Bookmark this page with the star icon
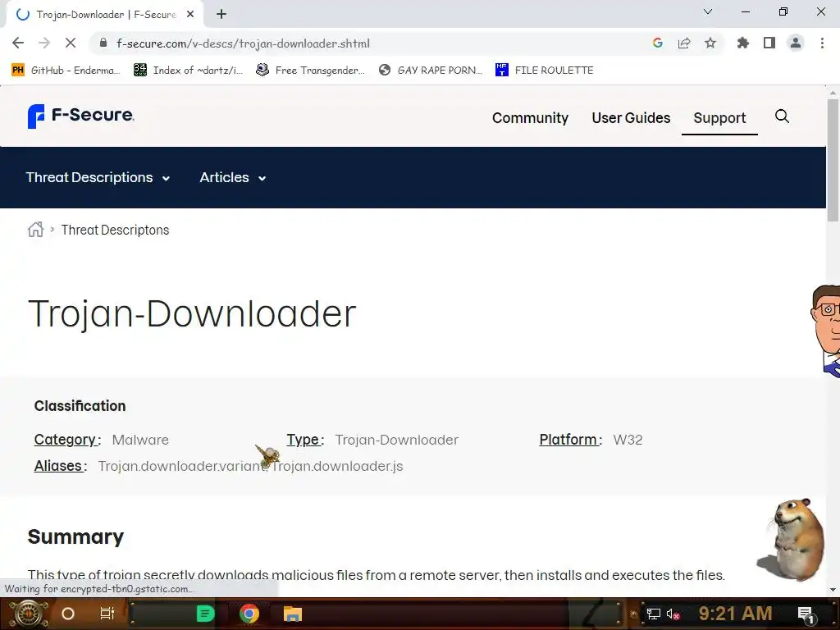This screenshot has width=840, height=630. 710,43
